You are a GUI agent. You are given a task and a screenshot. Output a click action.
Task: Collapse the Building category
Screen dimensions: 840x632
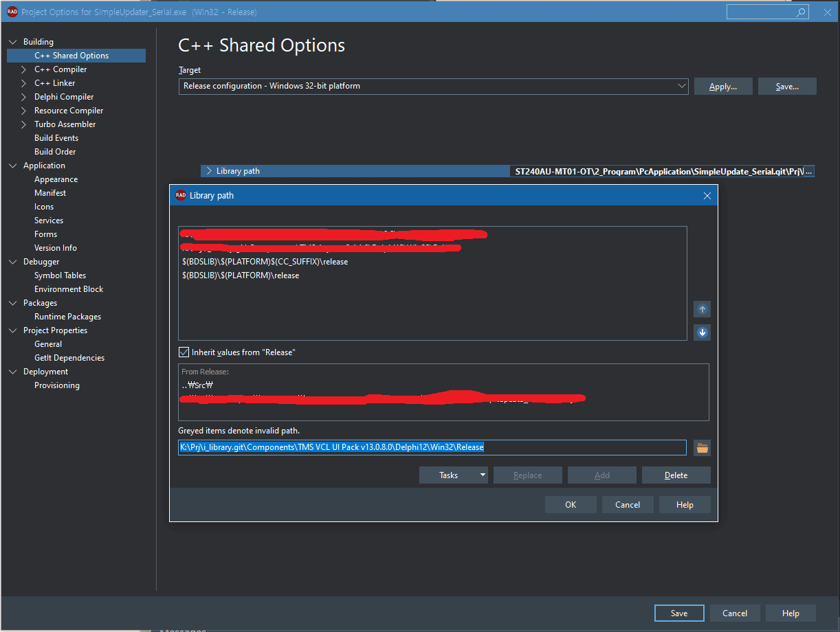[x=12, y=42]
